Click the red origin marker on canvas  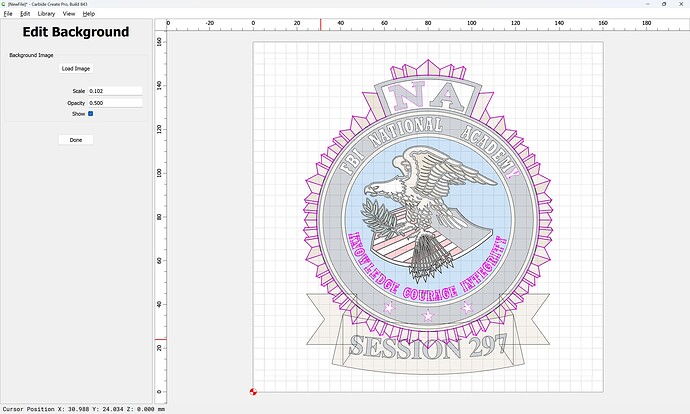tap(253, 392)
